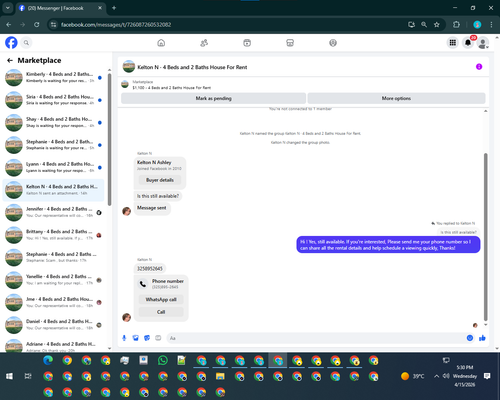Click the 'Is this still available?' message bubble
The height and width of the screenshot is (400, 500).
pos(158,196)
